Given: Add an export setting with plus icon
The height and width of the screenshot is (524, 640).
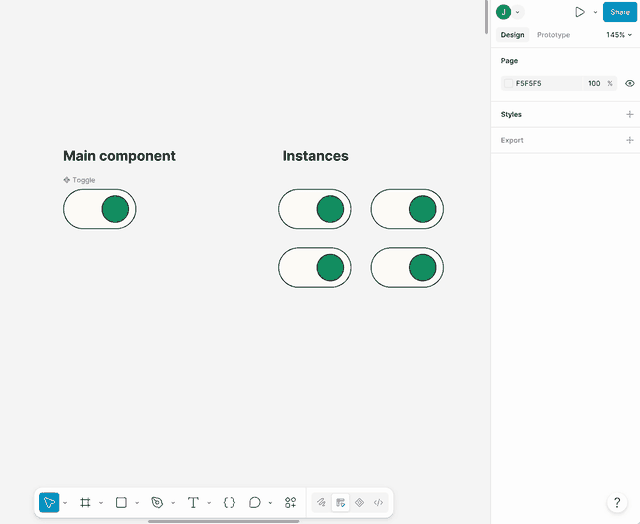Looking at the screenshot, I should [630, 140].
